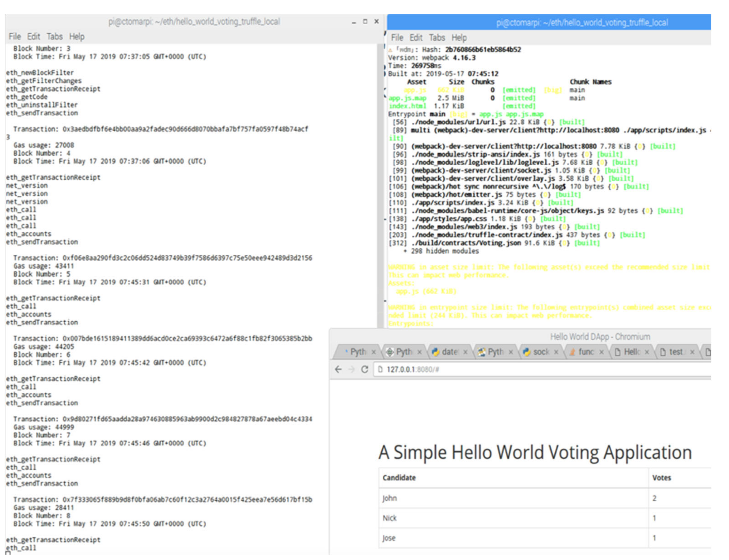Maximize the left terminal window
The image size is (729, 560).
[365, 21]
